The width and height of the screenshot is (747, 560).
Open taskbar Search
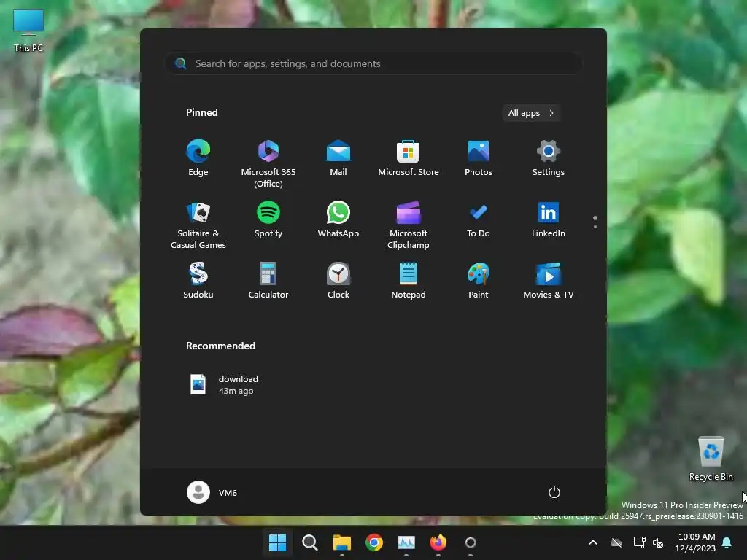click(309, 542)
